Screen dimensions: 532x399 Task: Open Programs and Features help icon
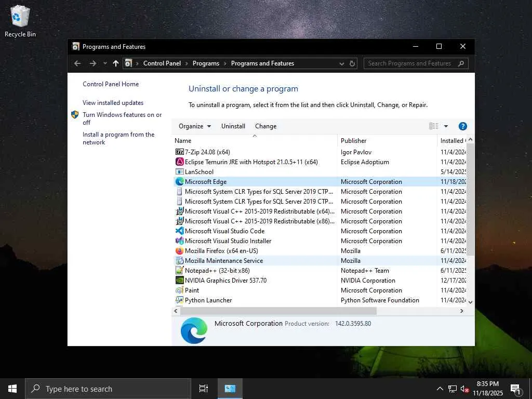coord(462,126)
